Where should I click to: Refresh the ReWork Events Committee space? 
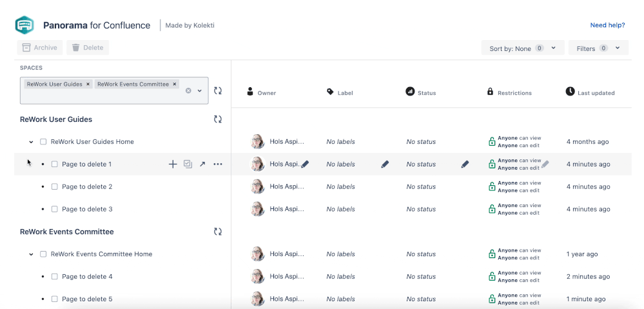click(x=218, y=232)
